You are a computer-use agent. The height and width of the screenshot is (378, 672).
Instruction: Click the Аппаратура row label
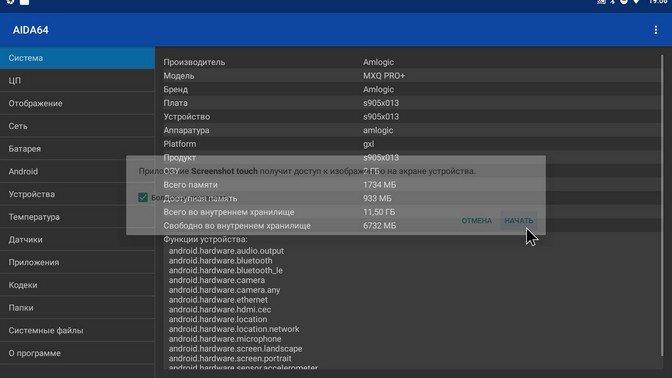[186, 130]
